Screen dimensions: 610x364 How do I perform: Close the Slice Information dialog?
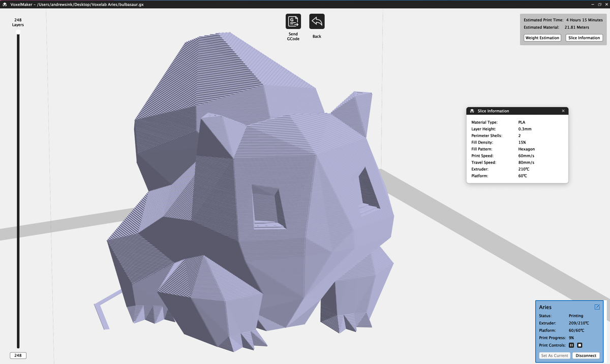[x=563, y=111]
